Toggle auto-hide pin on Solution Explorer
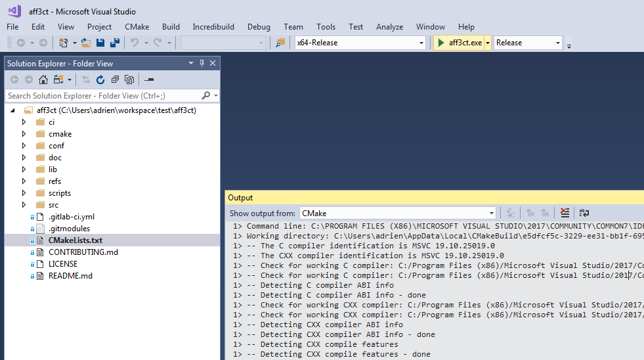 202,63
